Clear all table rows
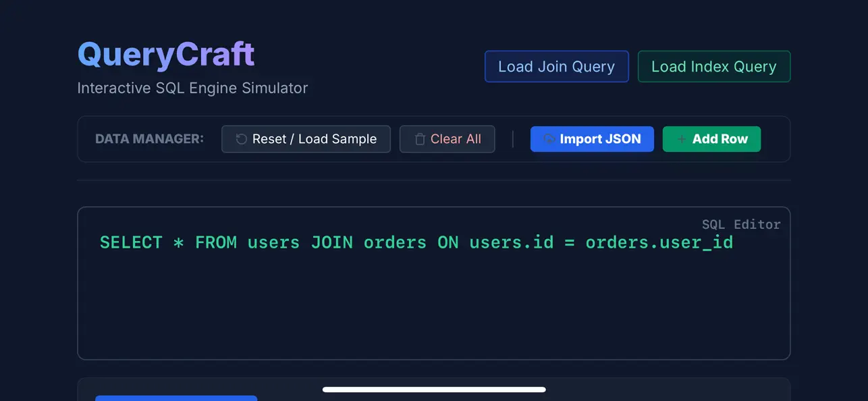The image size is (868, 401). coord(447,139)
